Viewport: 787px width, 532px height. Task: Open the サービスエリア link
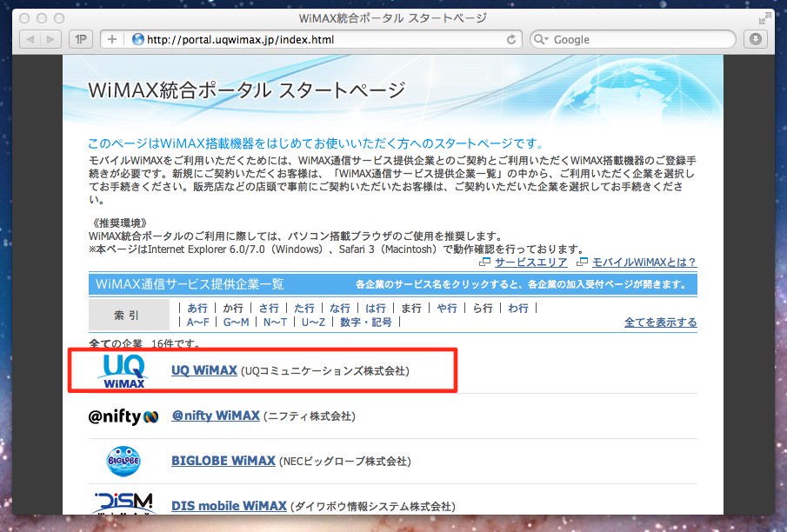tap(531, 263)
